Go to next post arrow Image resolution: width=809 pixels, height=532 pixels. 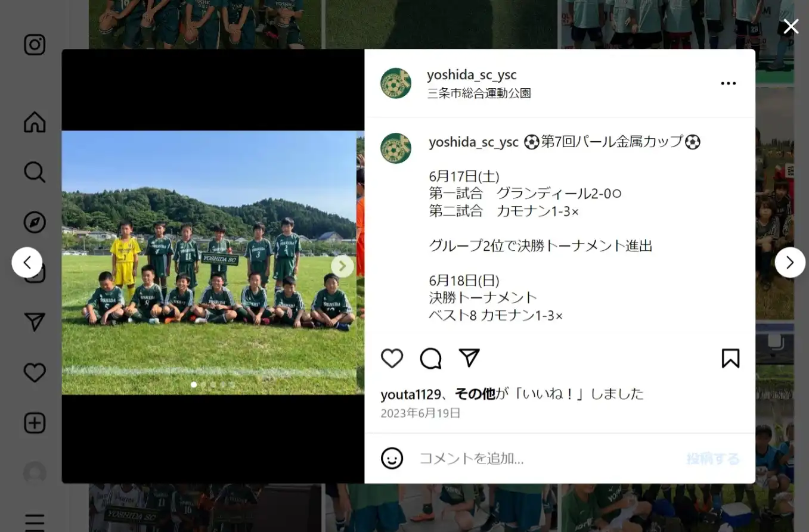pyautogui.click(x=790, y=262)
